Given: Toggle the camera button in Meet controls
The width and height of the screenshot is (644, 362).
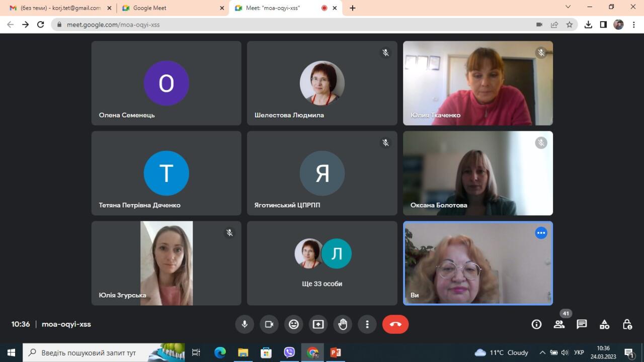Looking at the screenshot, I should point(269,324).
